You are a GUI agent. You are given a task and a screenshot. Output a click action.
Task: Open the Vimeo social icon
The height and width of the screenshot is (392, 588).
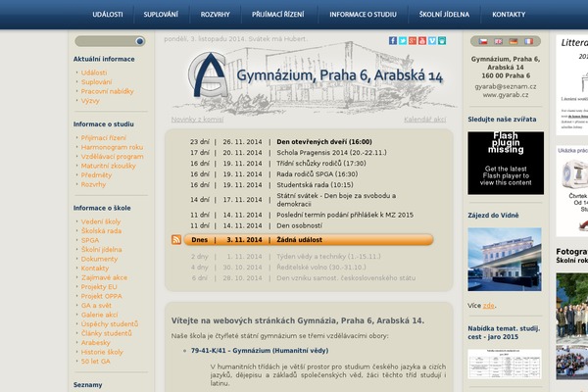(432, 40)
